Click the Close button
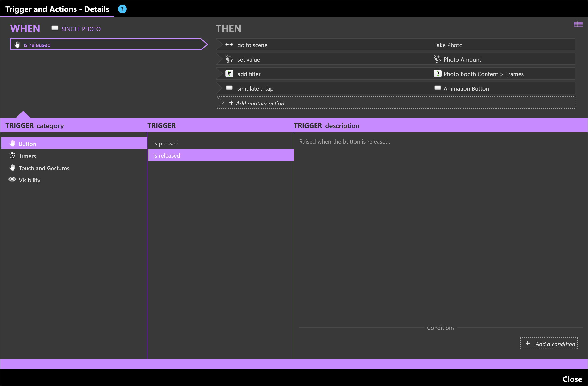The image size is (588, 386). click(x=572, y=379)
